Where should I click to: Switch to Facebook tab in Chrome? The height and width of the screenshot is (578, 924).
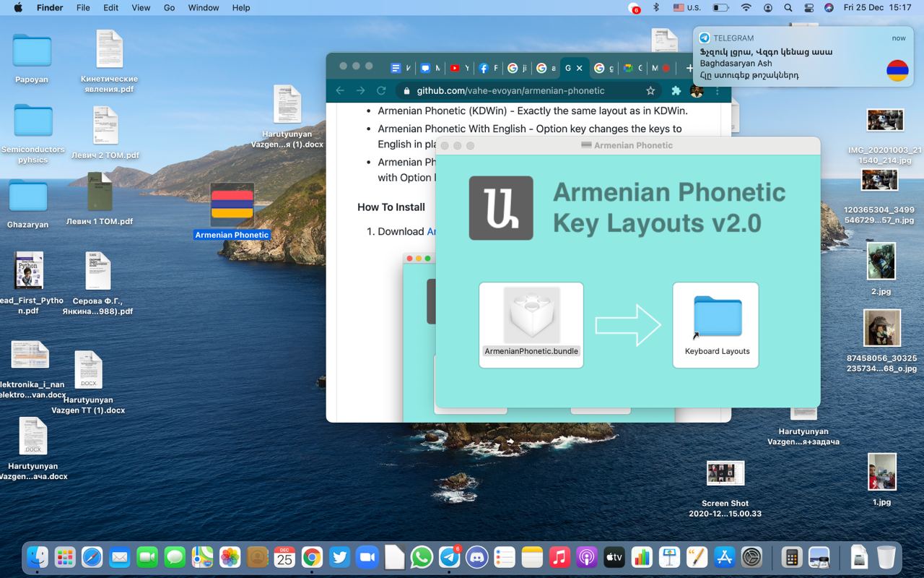pos(488,68)
